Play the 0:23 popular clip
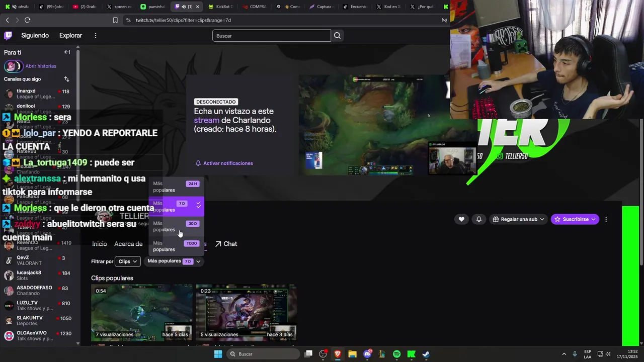The width and height of the screenshot is (644, 362). click(x=246, y=313)
